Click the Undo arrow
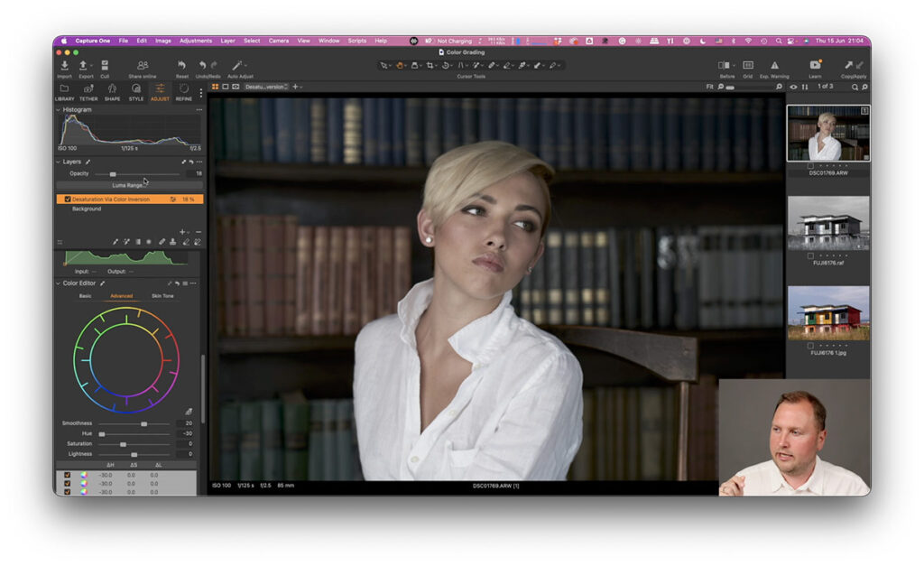924x566 pixels. [202, 65]
